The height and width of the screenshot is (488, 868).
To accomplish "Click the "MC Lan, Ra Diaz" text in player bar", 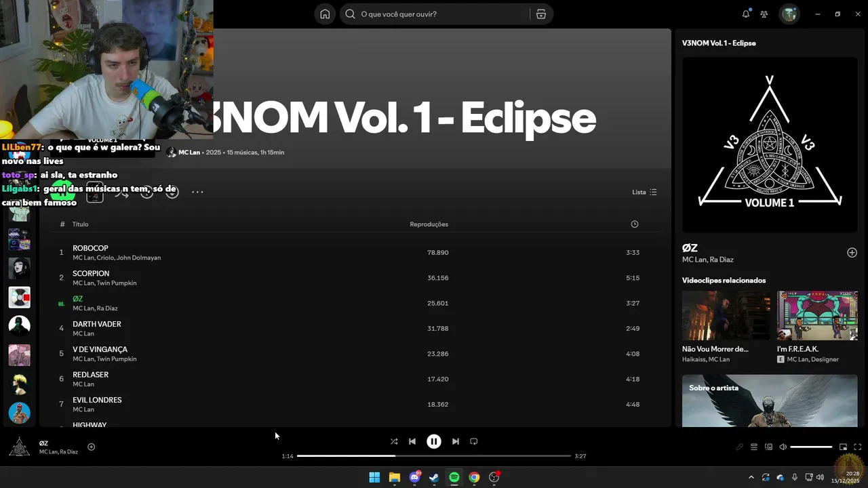I will tap(58, 452).
